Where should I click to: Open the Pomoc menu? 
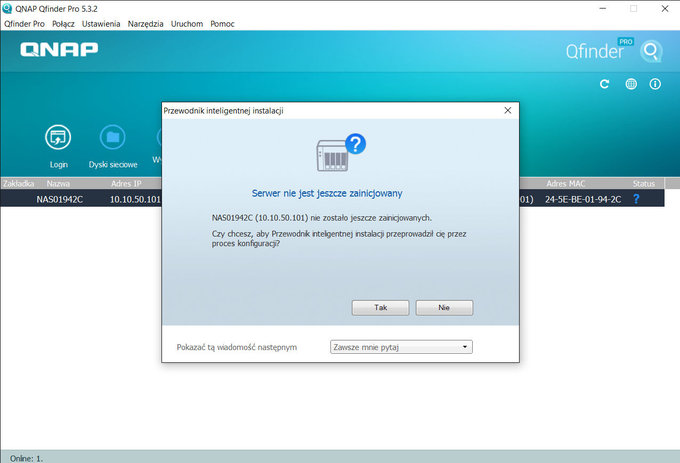click(x=222, y=24)
